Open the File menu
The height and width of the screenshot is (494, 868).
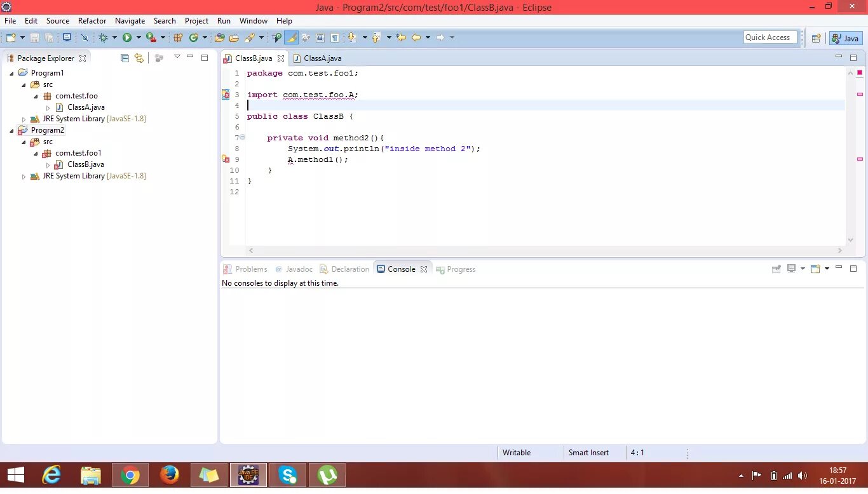10,21
